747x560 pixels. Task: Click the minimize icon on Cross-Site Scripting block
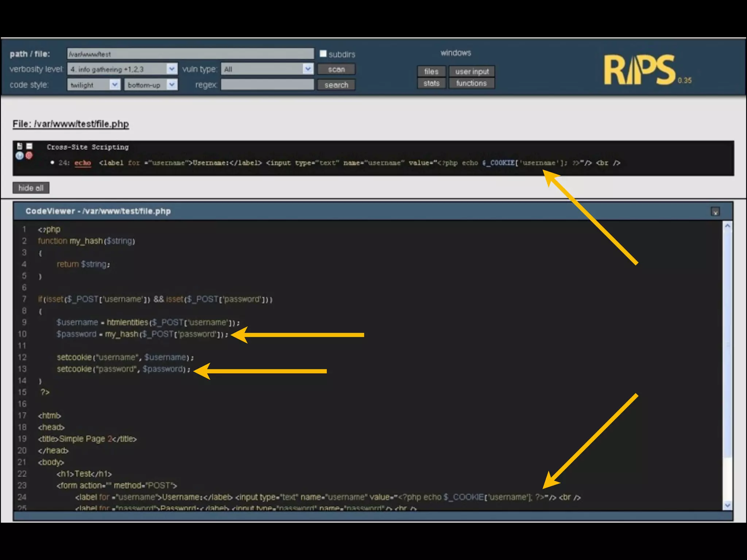29,146
